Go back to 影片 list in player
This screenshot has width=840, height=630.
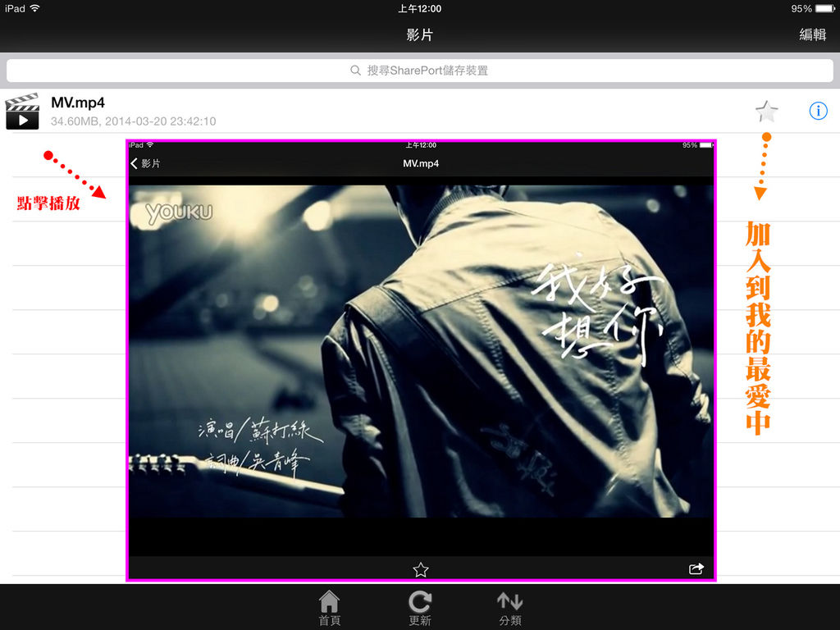[145, 163]
